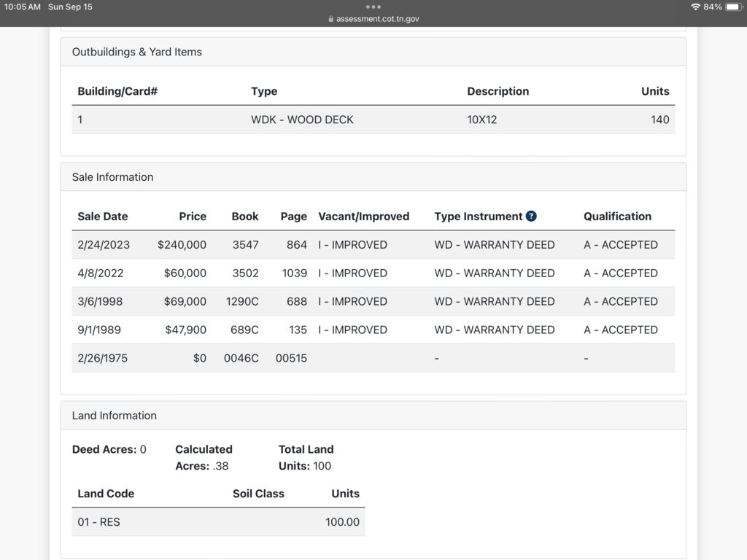
Task: Click the "Total Land Units: 100" value
Action: pos(306,458)
